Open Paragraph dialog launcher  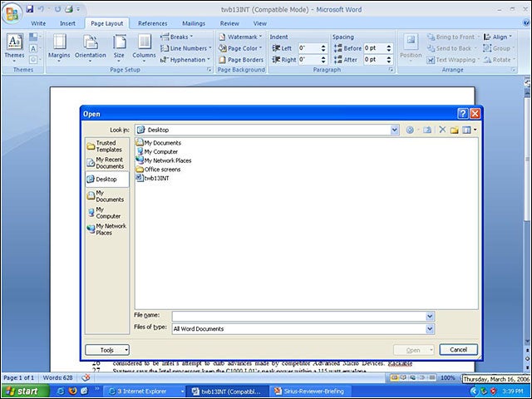(392, 70)
